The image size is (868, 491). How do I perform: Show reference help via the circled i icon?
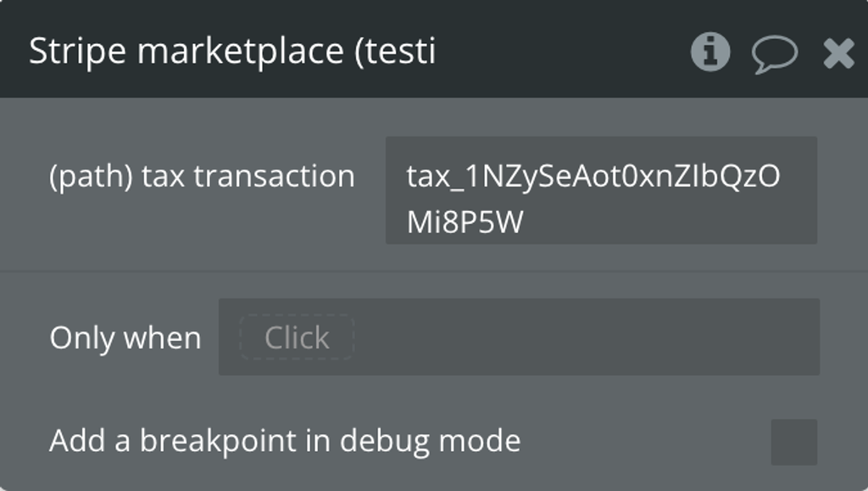click(710, 52)
